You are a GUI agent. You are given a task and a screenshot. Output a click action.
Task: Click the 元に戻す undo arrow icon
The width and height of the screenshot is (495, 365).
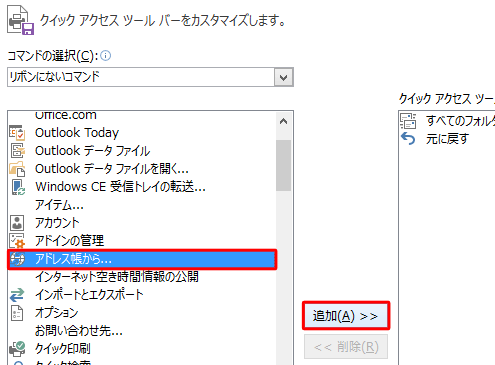tap(408, 139)
